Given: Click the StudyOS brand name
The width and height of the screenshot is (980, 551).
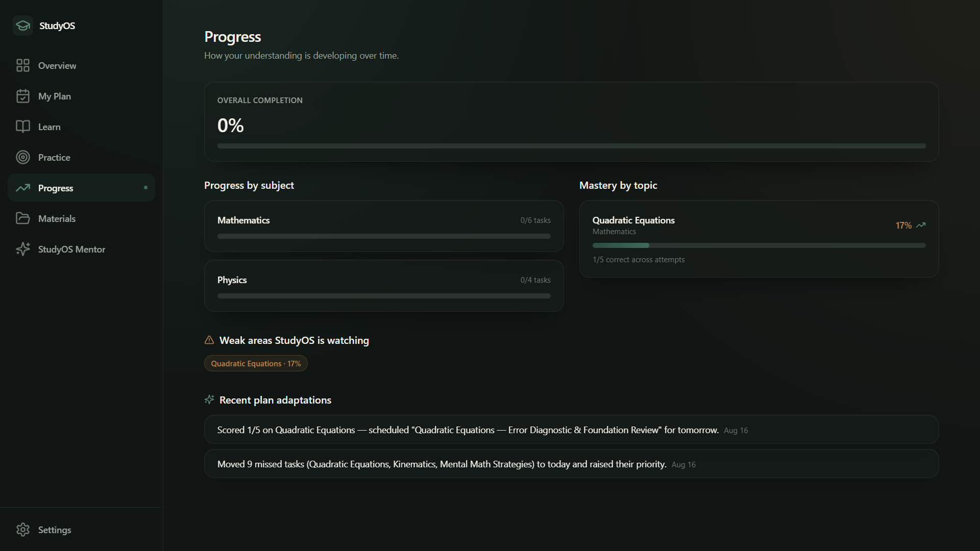Looking at the screenshot, I should coord(57,26).
